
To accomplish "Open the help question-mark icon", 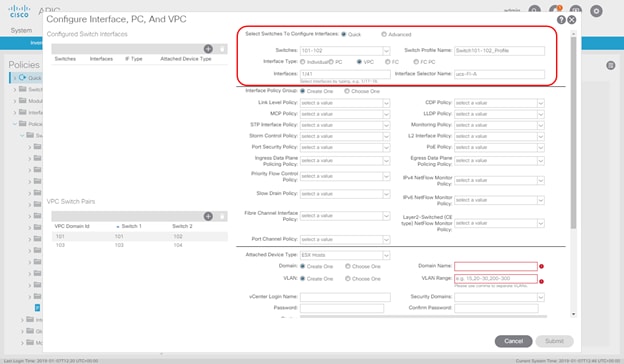I will (561, 20).
